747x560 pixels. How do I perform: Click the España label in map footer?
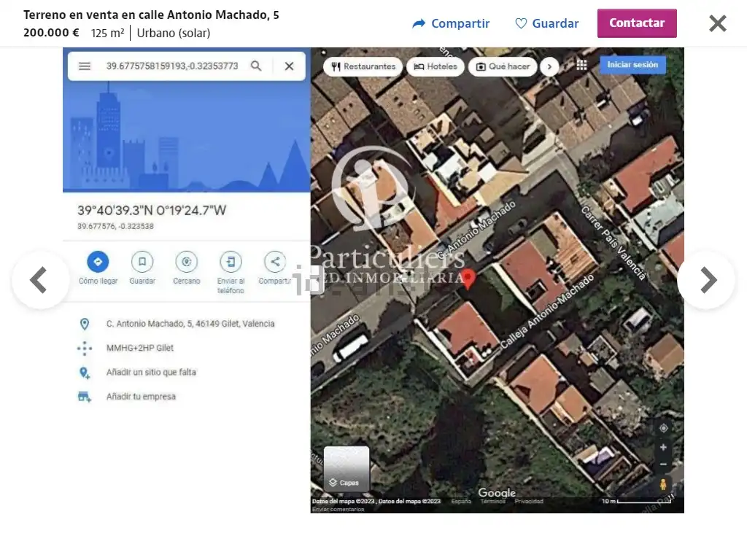coord(461,502)
